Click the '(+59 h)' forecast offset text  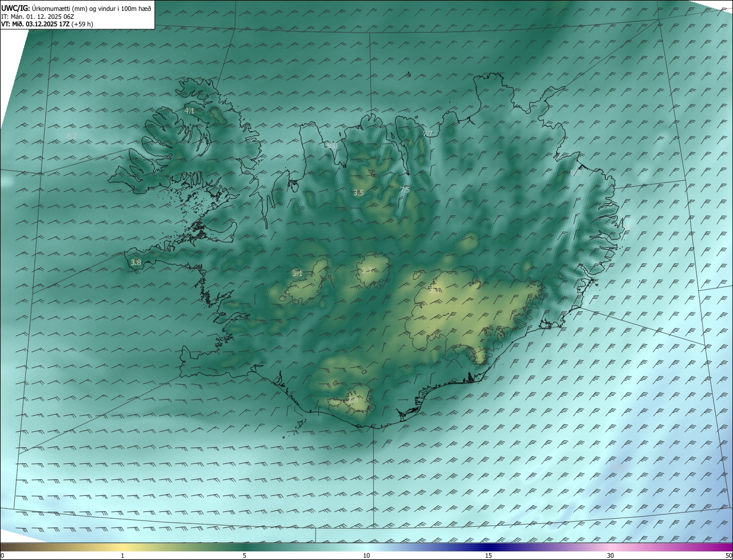pyautogui.click(x=82, y=24)
